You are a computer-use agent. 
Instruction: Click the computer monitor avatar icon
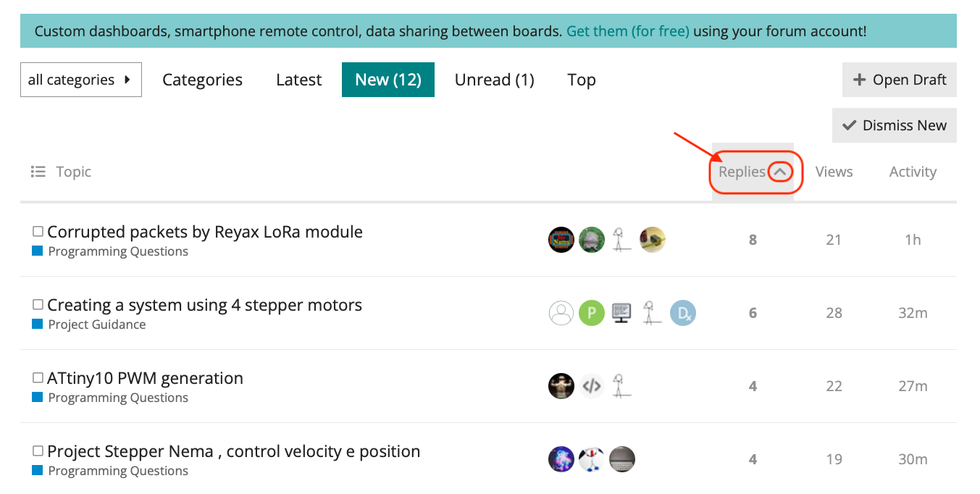[621, 313]
